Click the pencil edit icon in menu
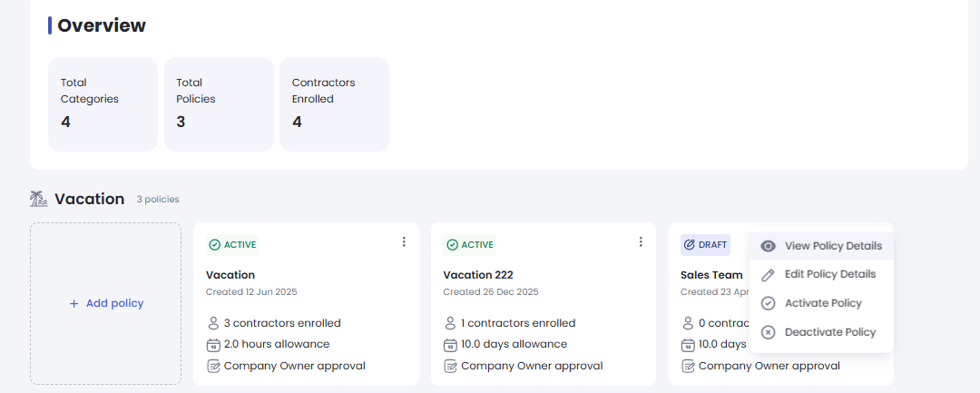The image size is (980, 393). coord(768,275)
